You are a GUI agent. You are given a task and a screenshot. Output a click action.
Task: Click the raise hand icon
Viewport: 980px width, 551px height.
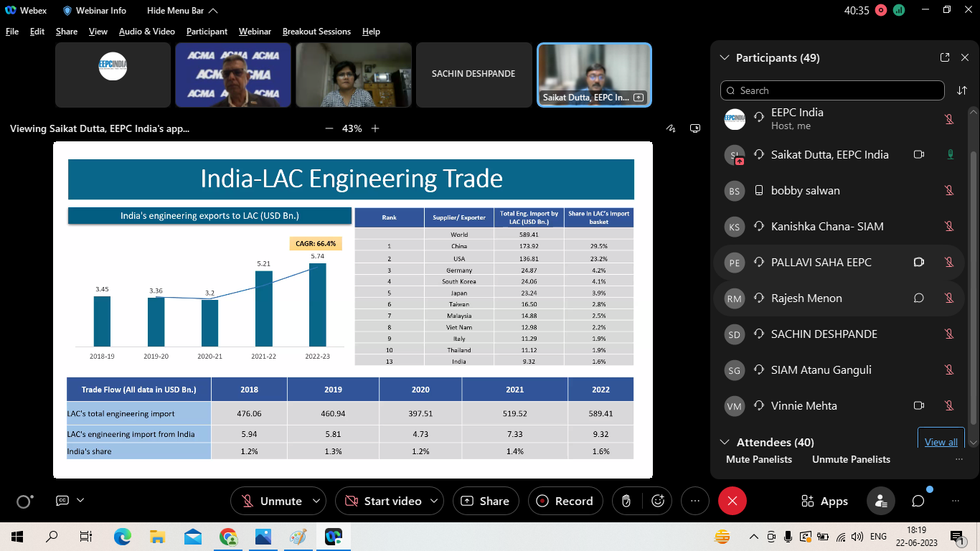(626, 501)
